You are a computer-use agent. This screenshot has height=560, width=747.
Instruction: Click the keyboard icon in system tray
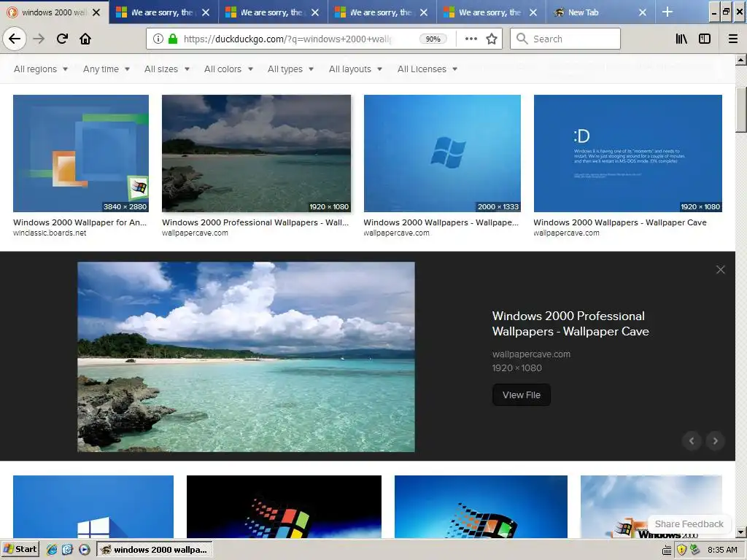tap(667, 550)
